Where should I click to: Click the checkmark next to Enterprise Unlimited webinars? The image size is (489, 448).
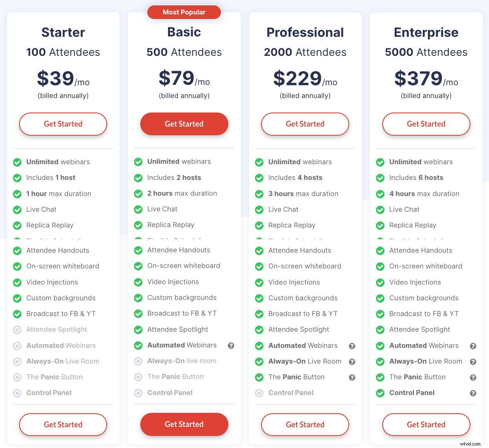380,162
